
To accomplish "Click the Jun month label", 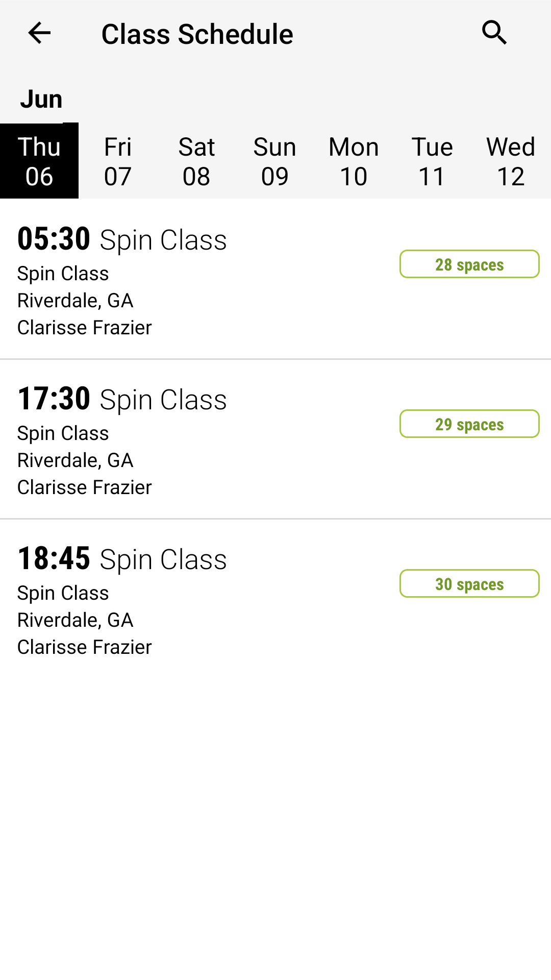I will 41,99.
